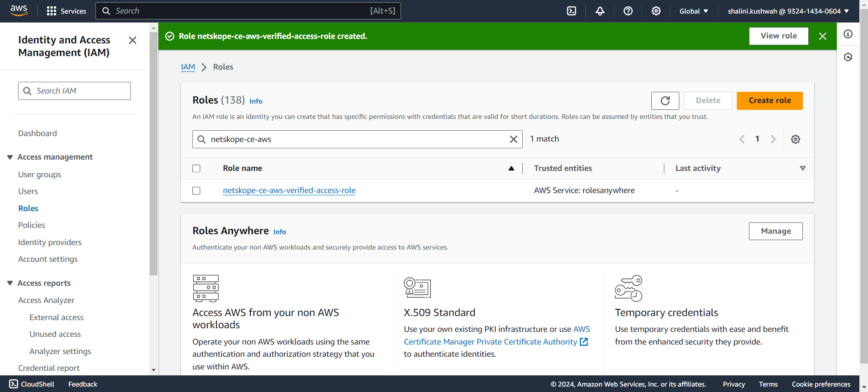This screenshot has height=392, width=868.
Task: Click the server racks workload icon
Action: (x=205, y=288)
